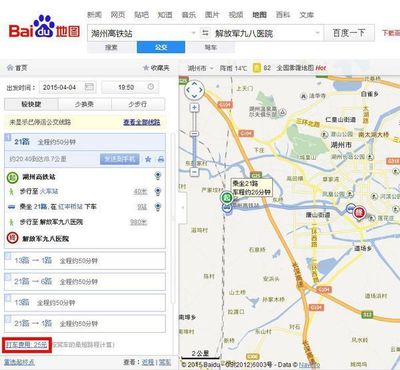Image resolution: width=400 pixels, height=370 pixels.
Task: Click the walking icon beside 步行至 解放军九八医院
Action: tap(12, 222)
